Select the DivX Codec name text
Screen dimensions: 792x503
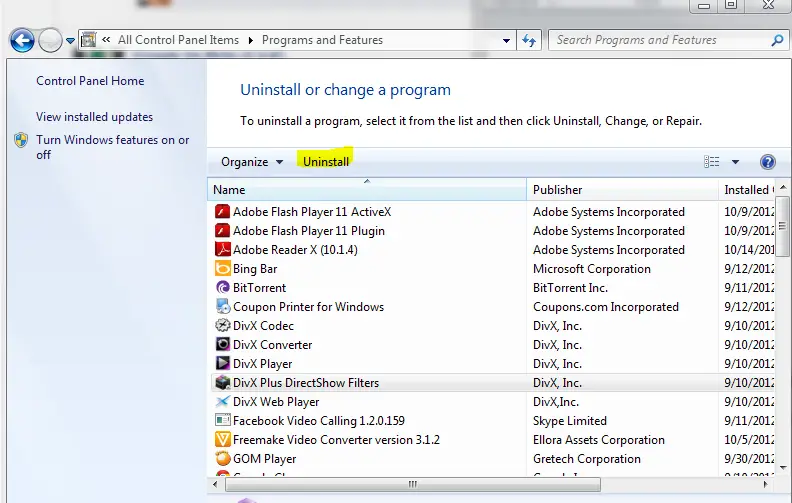(x=263, y=326)
